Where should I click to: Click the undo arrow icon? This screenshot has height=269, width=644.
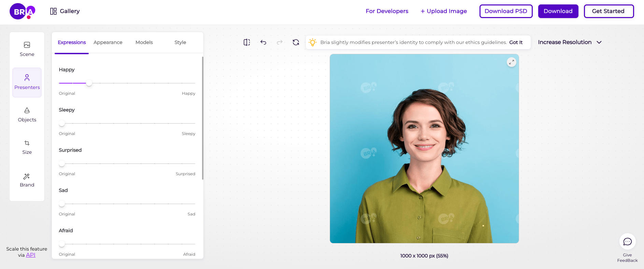click(x=263, y=42)
